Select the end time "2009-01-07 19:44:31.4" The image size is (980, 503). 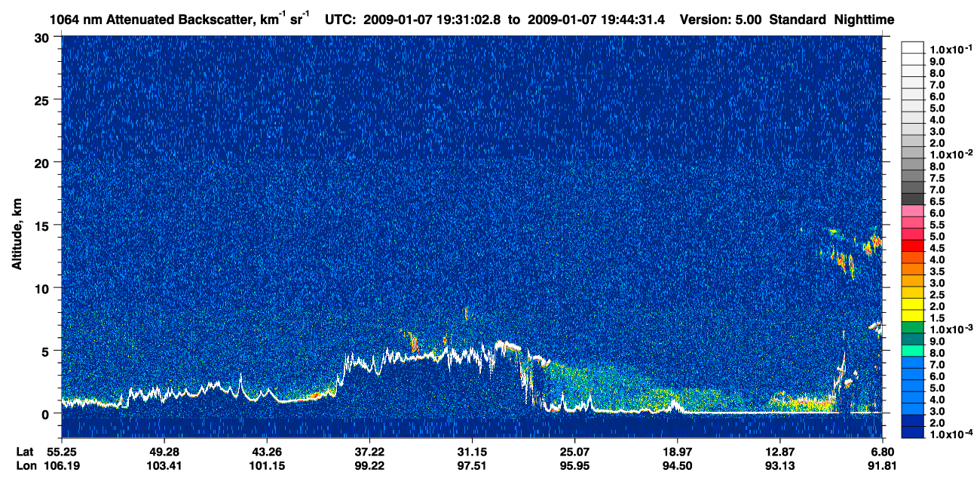coord(596,19)
